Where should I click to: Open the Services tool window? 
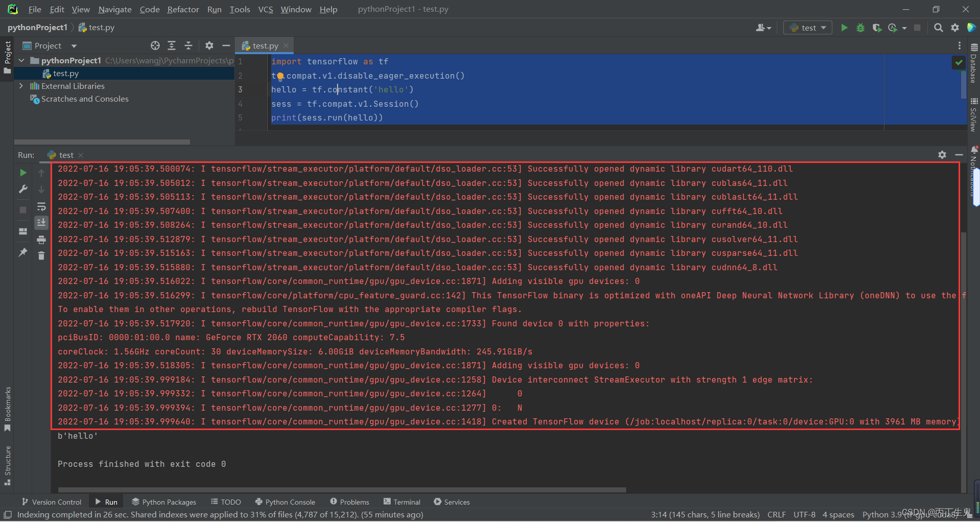(452, 502)
